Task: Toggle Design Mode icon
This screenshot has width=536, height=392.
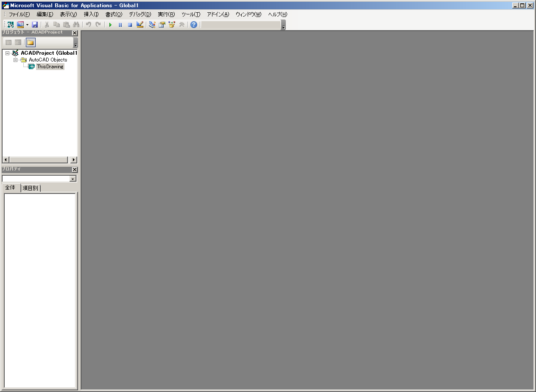Action: tap(140, 25)
